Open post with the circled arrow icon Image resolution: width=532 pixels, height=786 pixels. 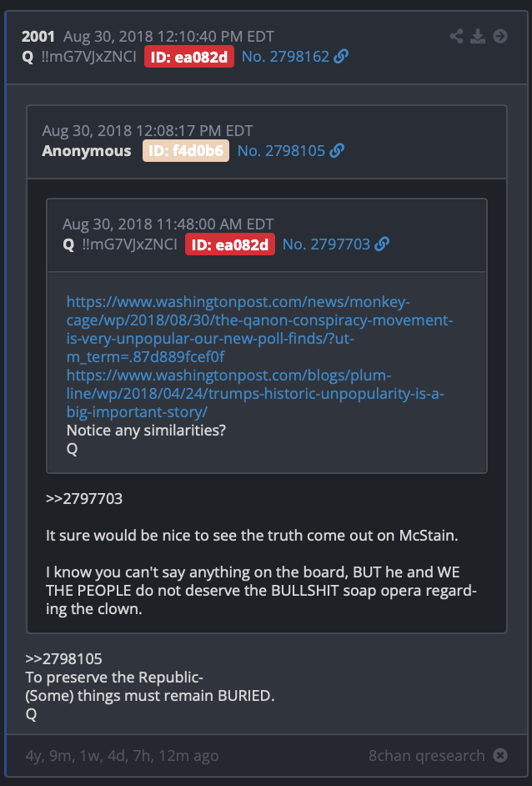tap(500, 36)
